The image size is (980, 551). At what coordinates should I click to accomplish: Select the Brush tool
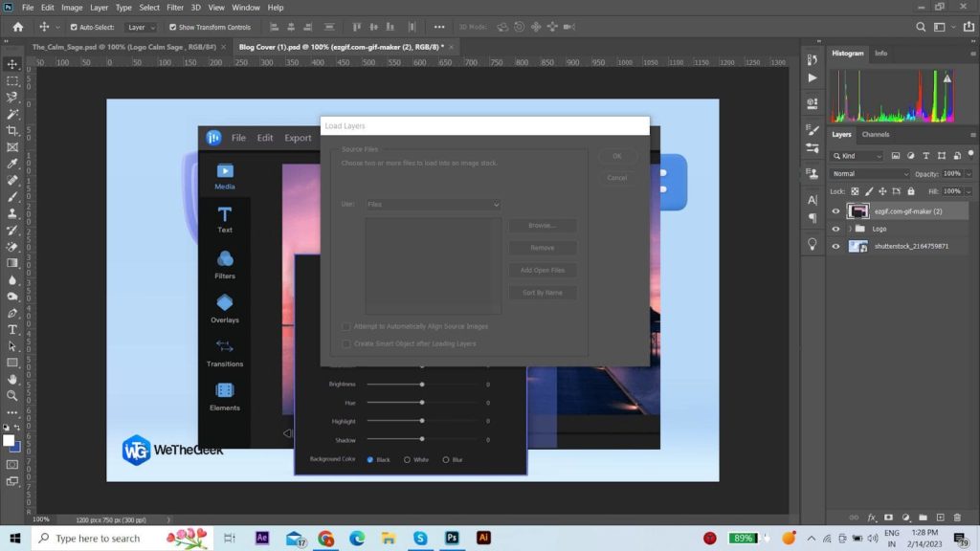pos(11,197)
